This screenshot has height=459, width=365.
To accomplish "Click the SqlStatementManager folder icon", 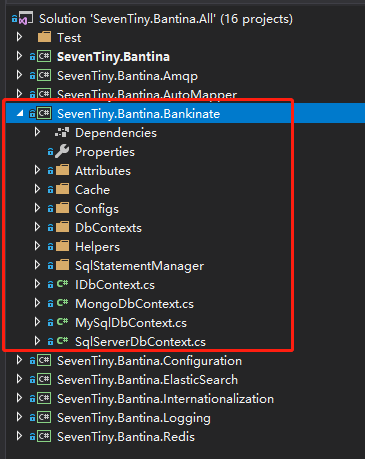I will 62,265.
